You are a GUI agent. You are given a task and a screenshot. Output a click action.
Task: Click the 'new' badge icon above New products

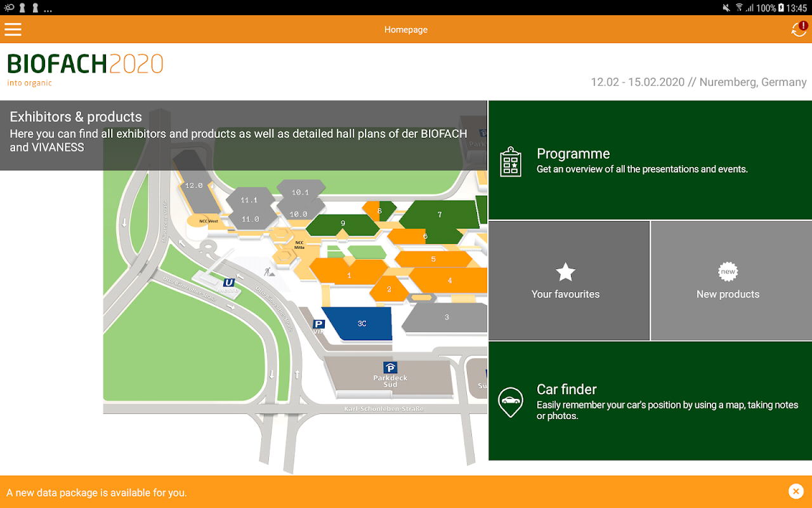(x=728, y=272)
